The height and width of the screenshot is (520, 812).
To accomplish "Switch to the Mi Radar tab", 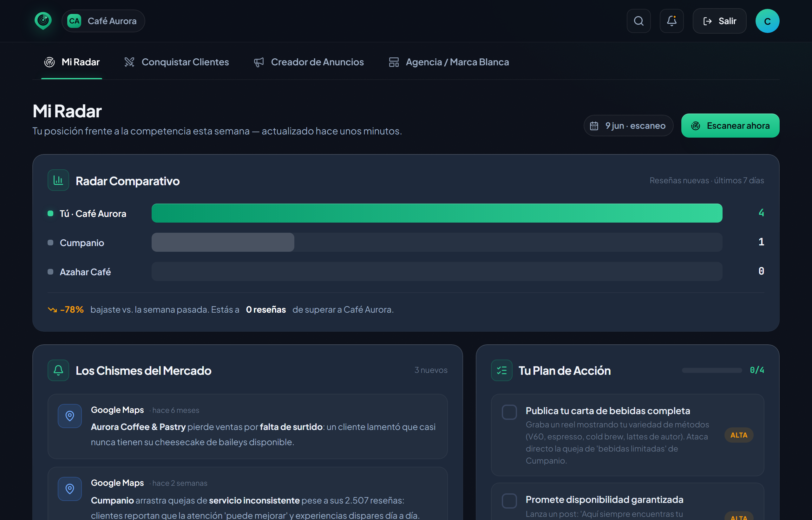I will coord(72,62).
